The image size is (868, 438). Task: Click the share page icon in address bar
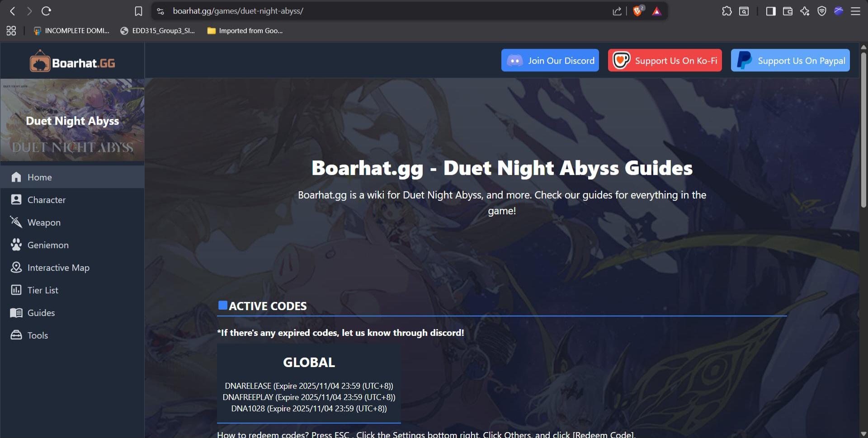click(617, 11)
